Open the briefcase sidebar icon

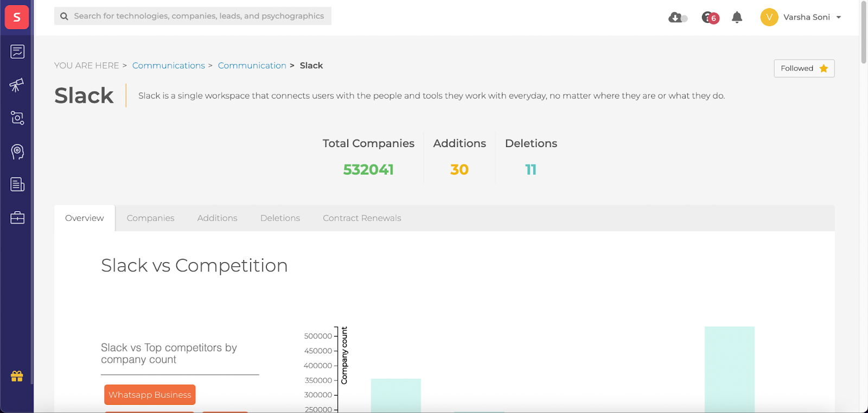(17, 218)
